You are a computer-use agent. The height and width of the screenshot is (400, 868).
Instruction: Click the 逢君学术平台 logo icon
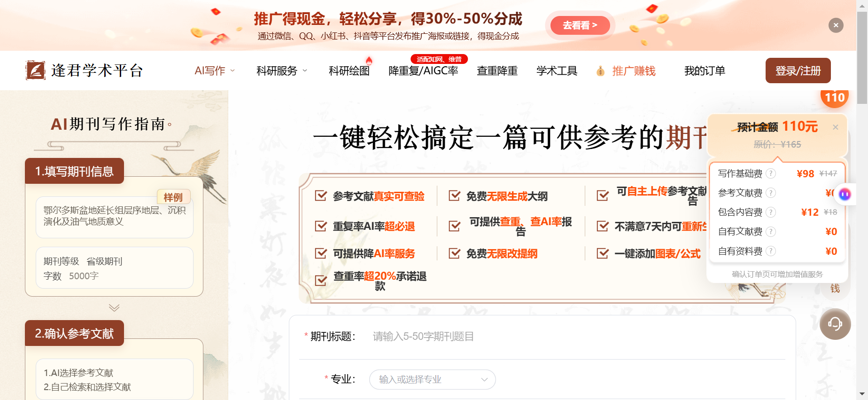36,71
